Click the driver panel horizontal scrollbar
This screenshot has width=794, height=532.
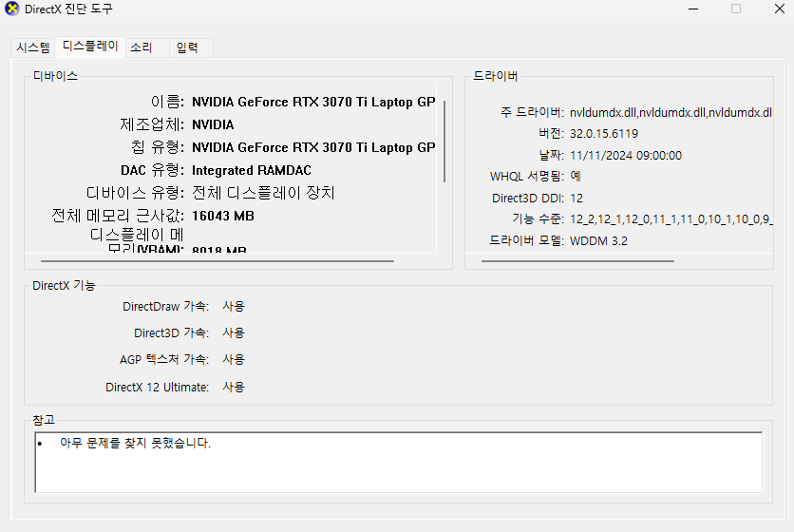click(x=577, y=261)
